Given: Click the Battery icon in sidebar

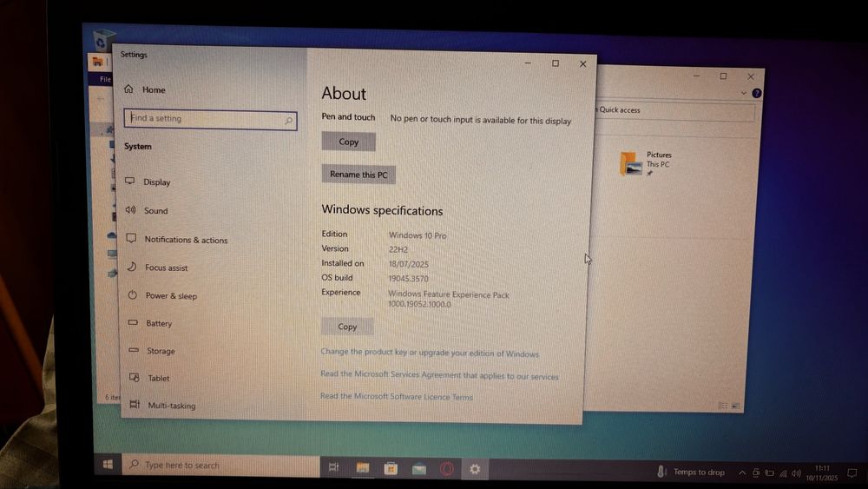Looking at the screenshot, I should click(133, 321).
